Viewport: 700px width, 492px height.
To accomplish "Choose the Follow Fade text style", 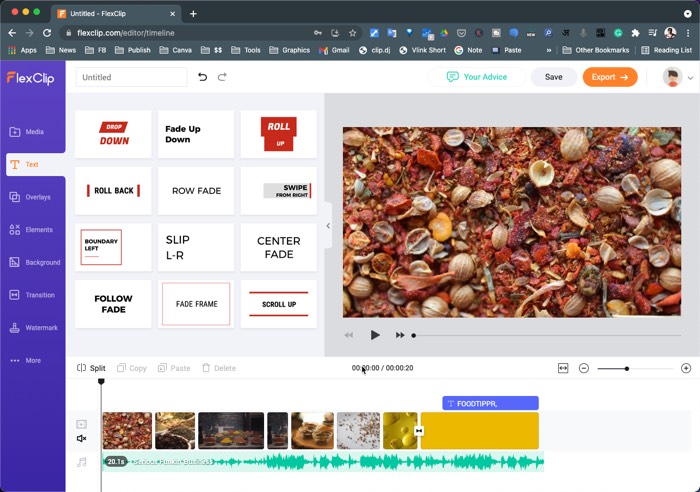I will 113,304.
